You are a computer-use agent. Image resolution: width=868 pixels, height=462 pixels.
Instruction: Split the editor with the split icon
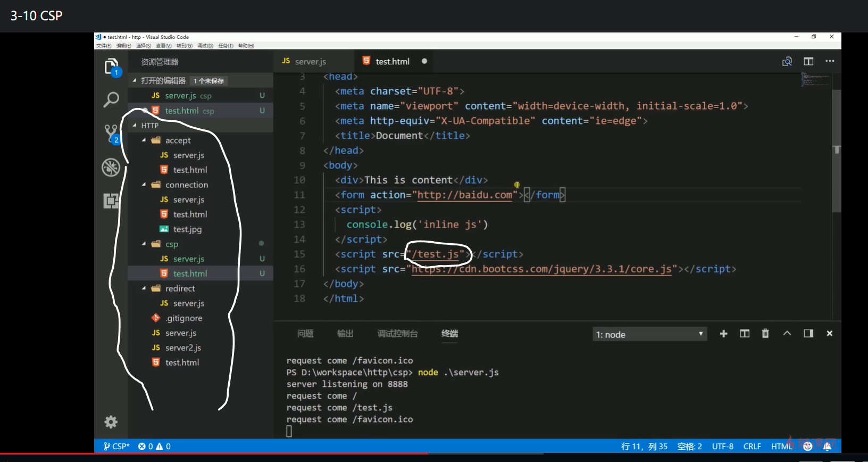pos(808,61)
